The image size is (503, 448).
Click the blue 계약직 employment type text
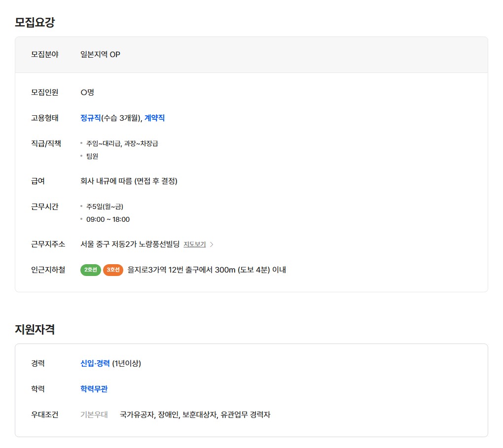[154, 118]
